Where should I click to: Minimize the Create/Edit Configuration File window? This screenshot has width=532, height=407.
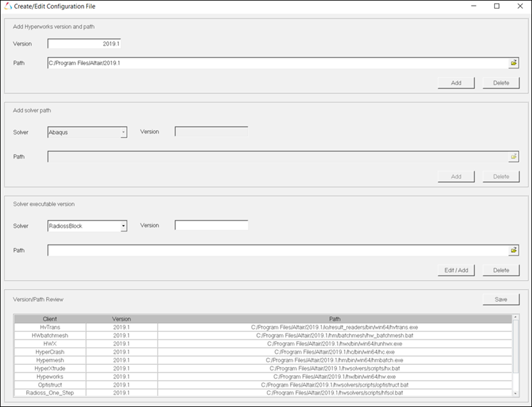pyautogui.click(x=473, y=6)
